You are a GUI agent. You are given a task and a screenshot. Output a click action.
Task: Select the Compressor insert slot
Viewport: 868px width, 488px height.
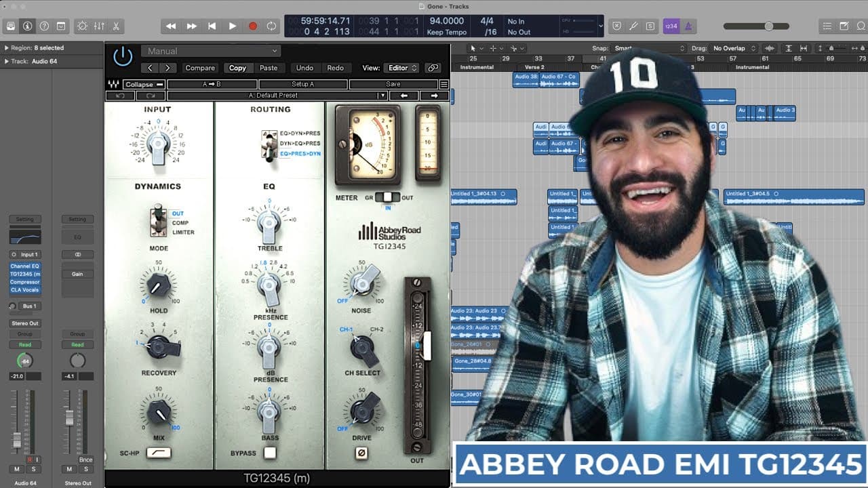(25, 282)
